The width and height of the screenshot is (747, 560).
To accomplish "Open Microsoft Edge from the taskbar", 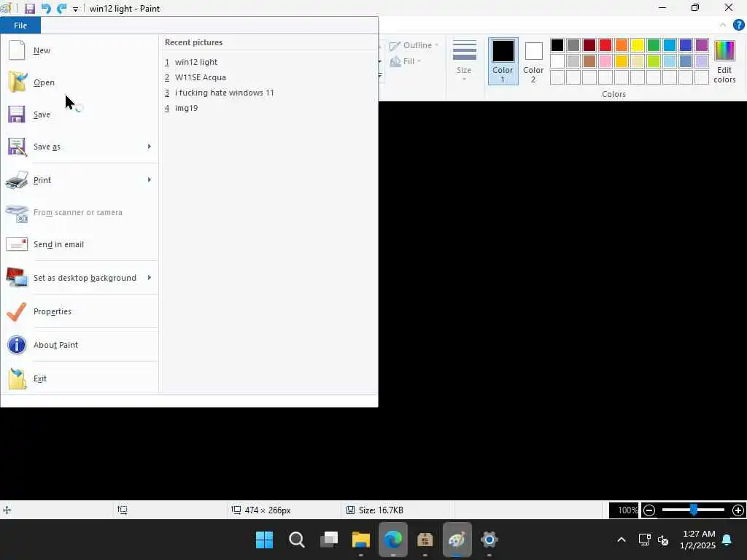I will (393, 540).
